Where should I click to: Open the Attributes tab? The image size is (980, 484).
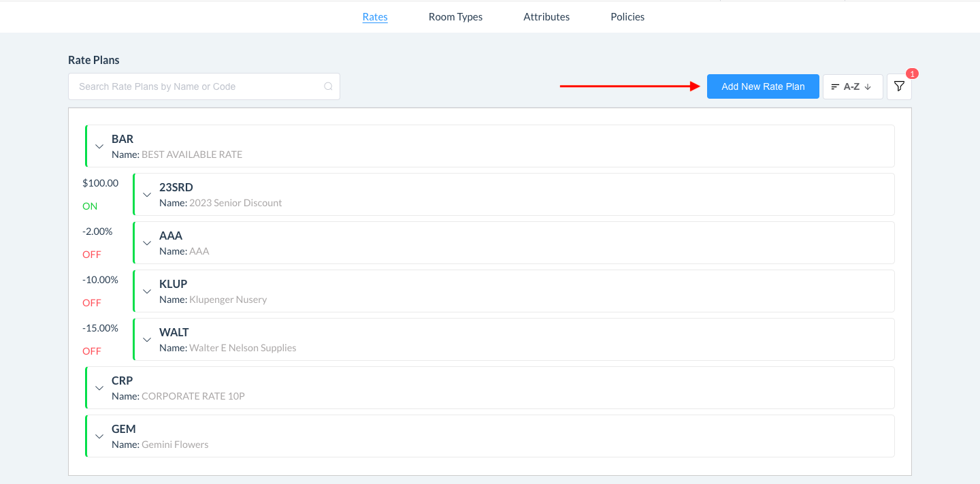[546, 17]
